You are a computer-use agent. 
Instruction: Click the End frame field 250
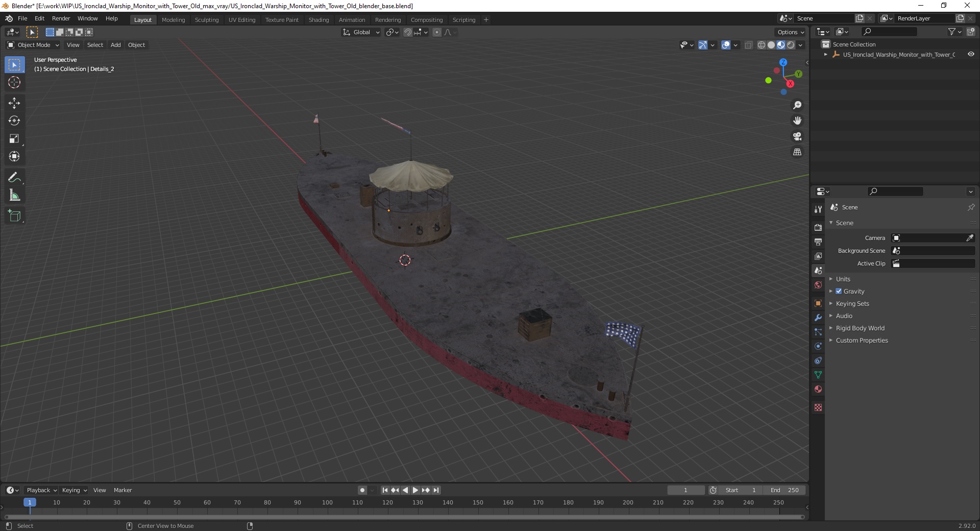pyautogui.click(x=785, y=490)
